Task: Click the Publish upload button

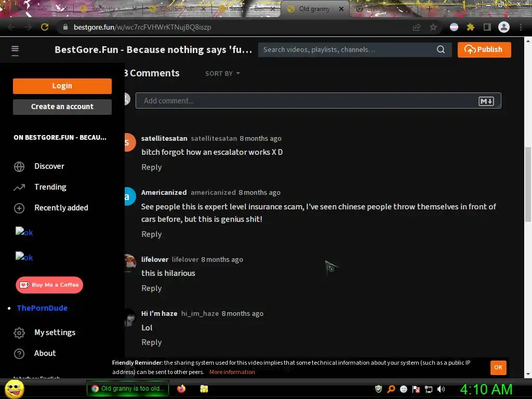Action: coord(484,49)
